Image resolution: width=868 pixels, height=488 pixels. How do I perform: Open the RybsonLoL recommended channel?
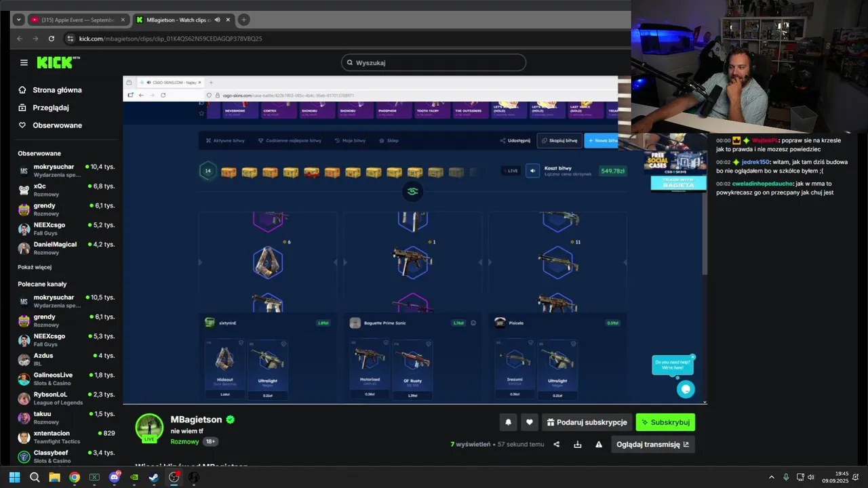pos(66,398)
